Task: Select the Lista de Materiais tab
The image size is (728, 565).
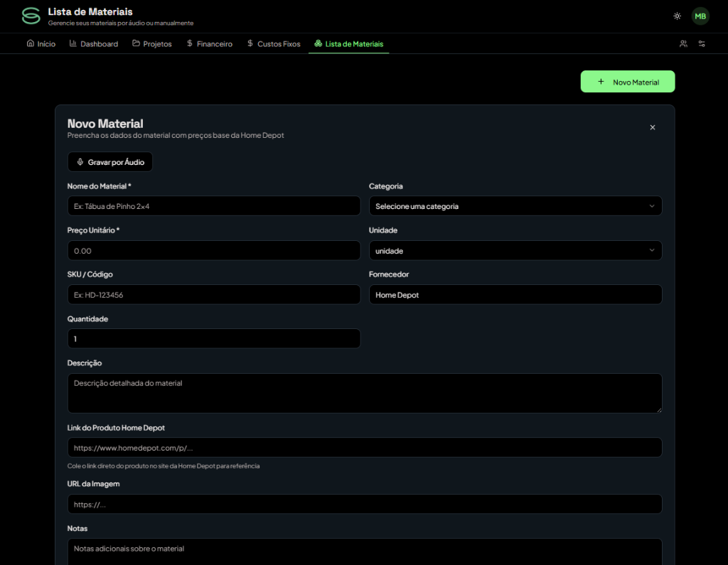Action: tap(348, 43)
